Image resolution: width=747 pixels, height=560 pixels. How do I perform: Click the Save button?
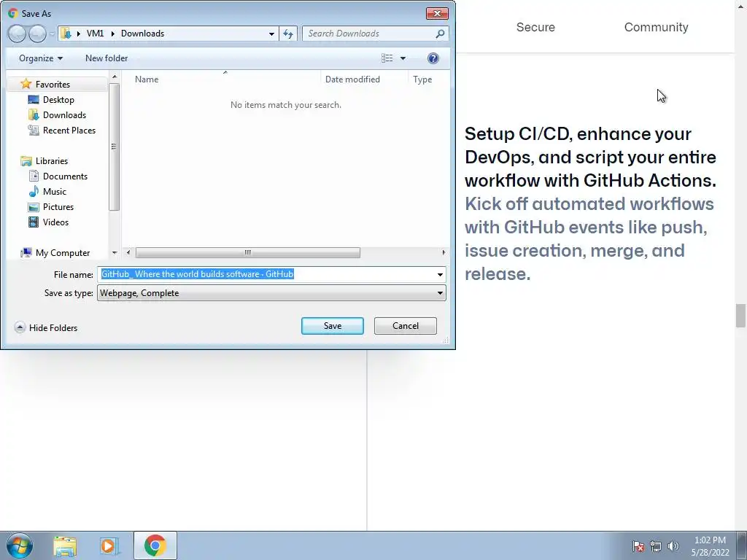point(333,326)
